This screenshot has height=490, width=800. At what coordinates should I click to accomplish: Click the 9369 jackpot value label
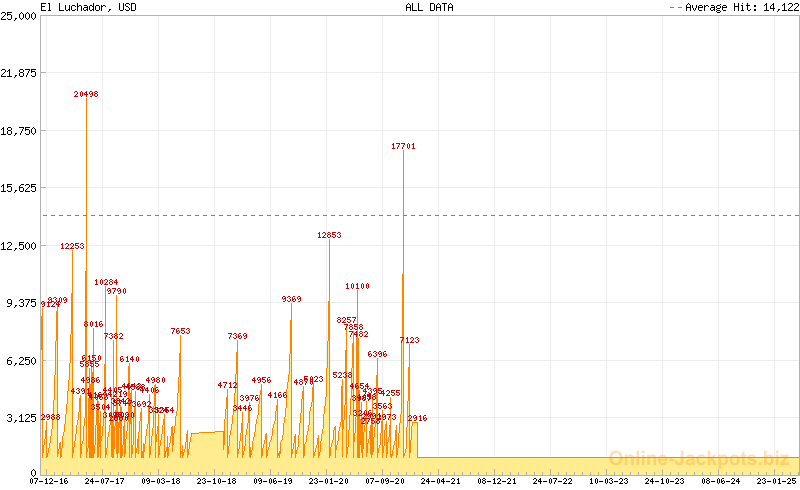pos(291,299)
